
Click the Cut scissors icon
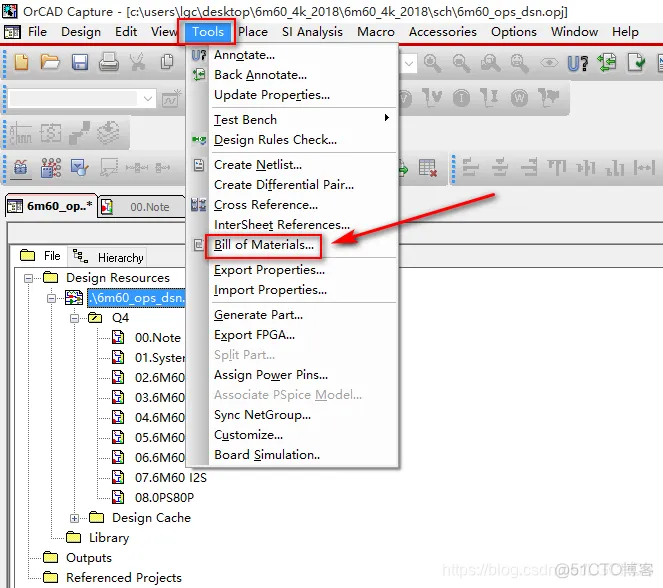[x=137, y=63]
